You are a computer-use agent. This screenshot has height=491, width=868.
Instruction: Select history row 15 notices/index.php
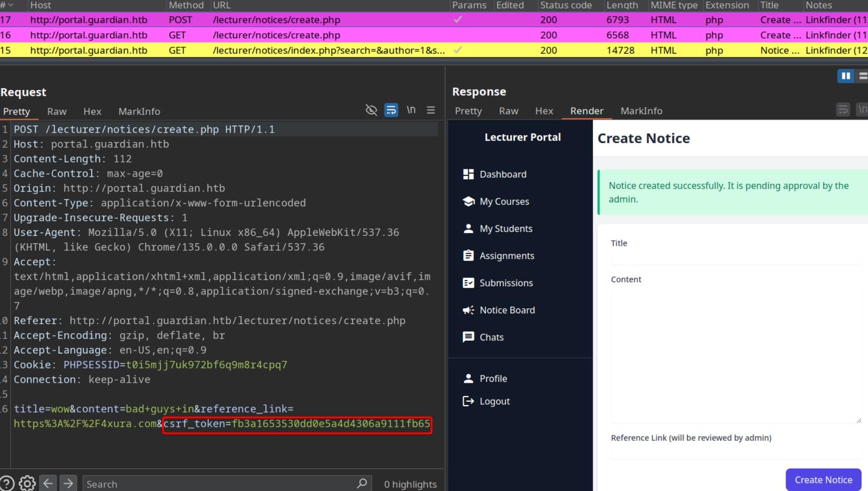[x=434, y=50]
